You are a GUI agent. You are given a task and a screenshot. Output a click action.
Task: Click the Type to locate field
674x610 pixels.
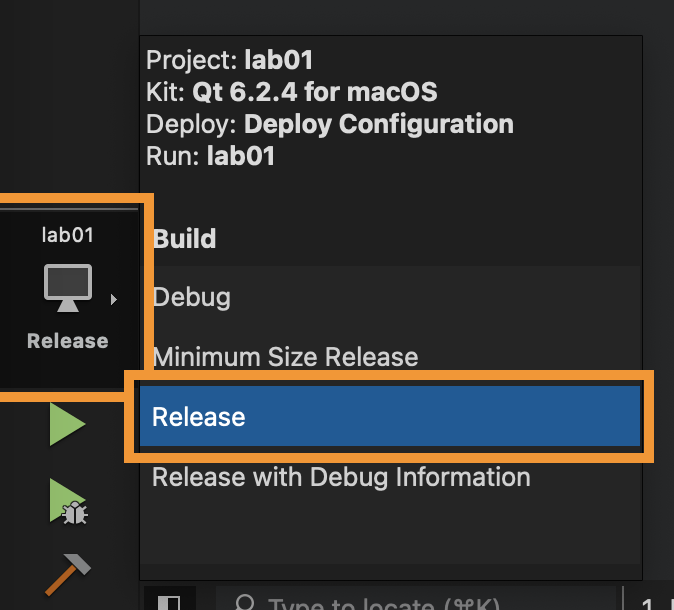416,601
